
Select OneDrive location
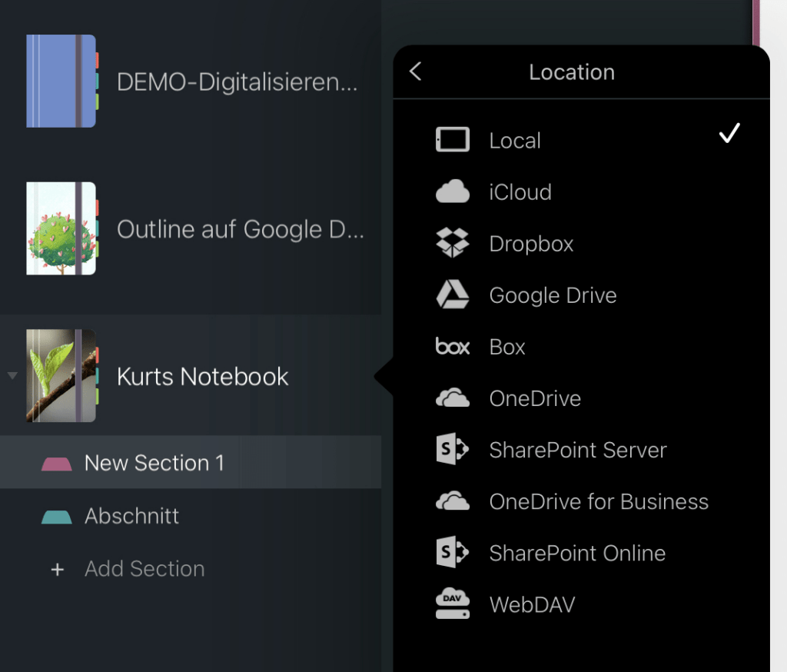(x=581, y=398)
